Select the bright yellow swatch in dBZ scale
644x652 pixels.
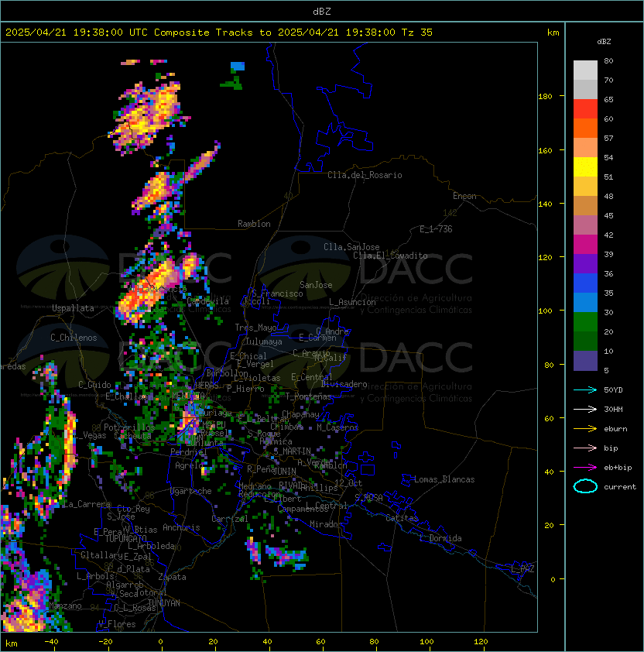click(585, 167)
